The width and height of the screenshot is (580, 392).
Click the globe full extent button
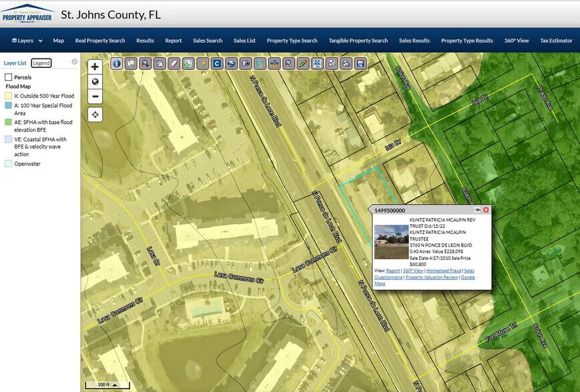tap(95, 81)
